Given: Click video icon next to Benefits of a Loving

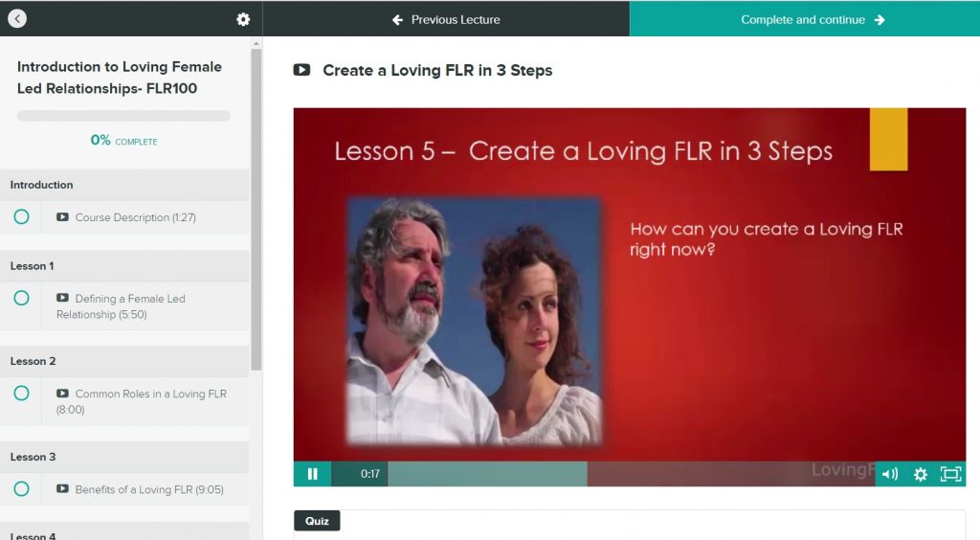Looking at the screenshot, I should tap(62, 488).
